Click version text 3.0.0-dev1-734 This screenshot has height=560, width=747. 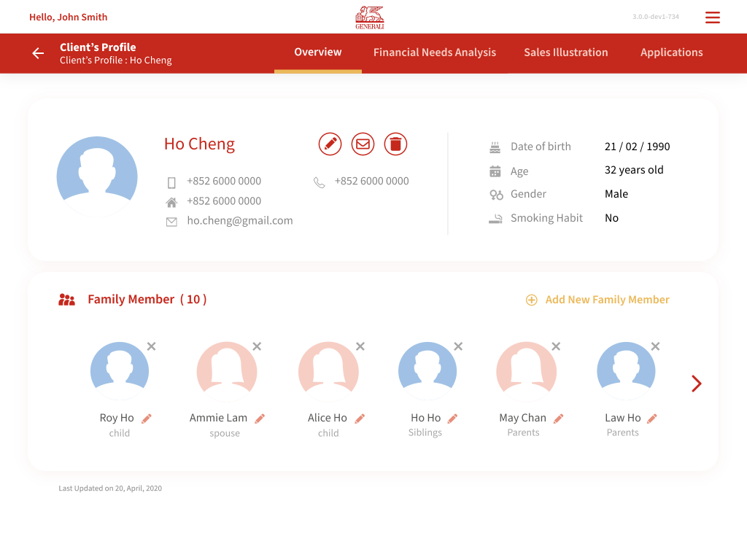click(x=656, y=17)
